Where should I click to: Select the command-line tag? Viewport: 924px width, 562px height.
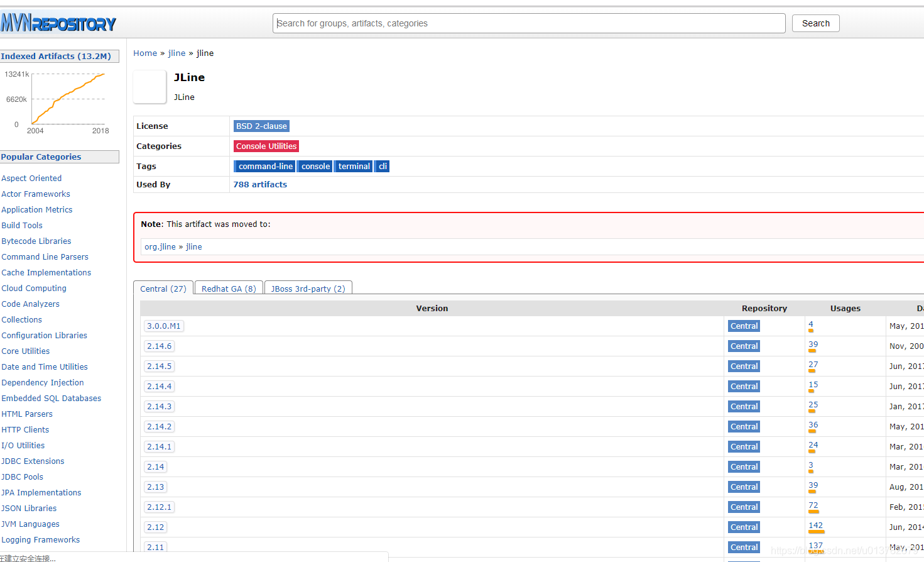[264, 167]
